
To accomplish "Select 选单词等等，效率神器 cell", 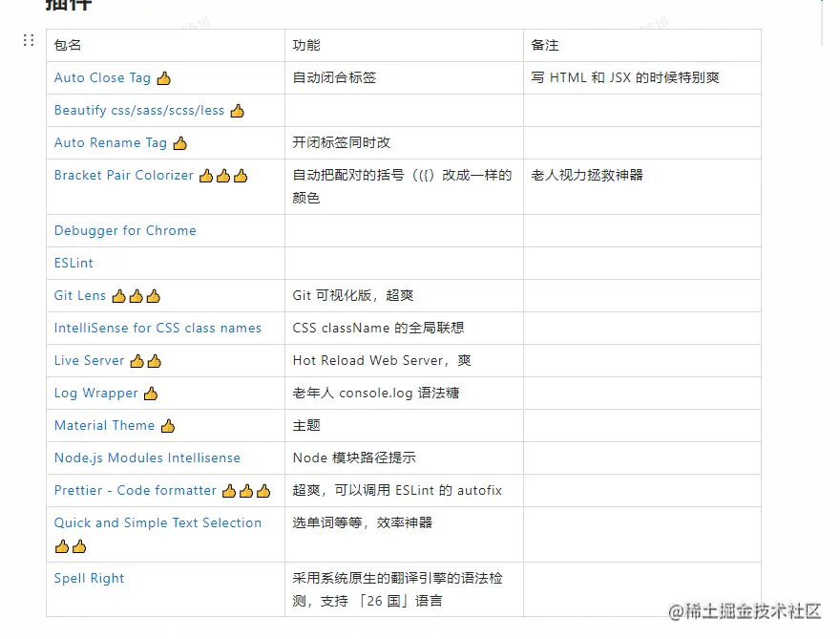I will tap(404, 535).
